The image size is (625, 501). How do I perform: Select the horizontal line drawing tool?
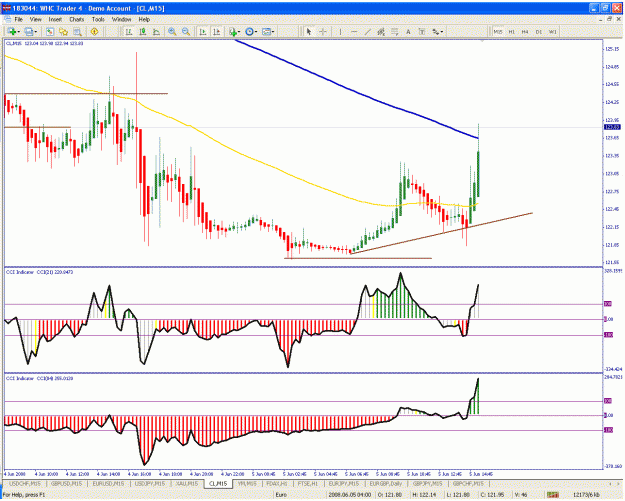[x=354, y=31]
